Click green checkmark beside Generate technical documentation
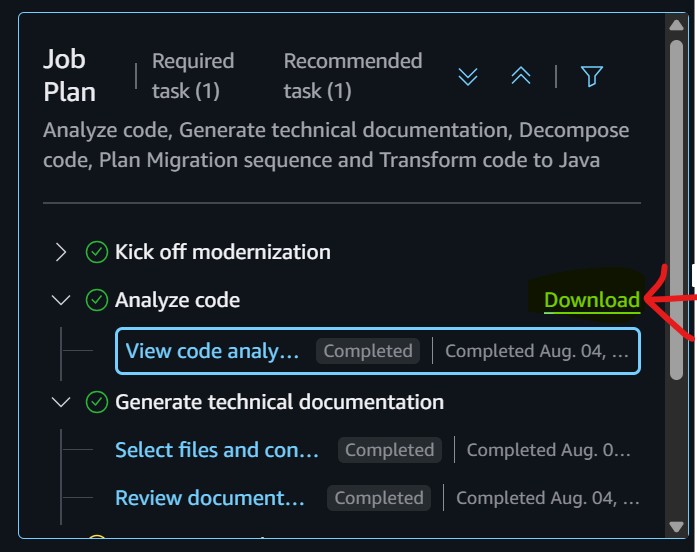Viewport: 697px width, 552px height. [96, 402]
